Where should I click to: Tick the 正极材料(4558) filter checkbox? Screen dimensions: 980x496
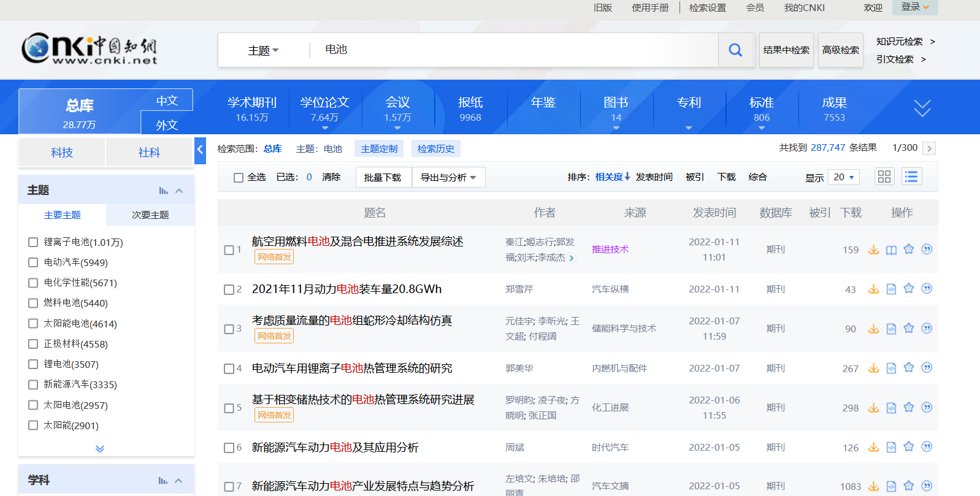click(33, 344)
